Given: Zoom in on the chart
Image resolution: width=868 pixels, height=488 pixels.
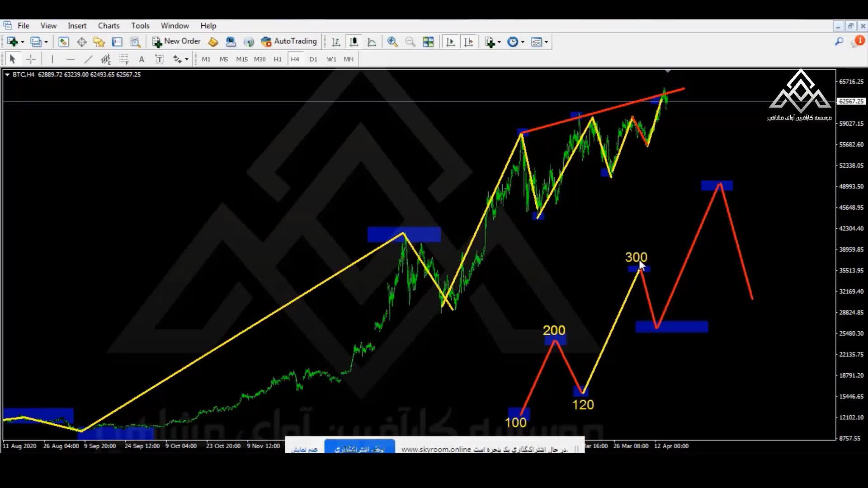Looking at the screenshot, I should click(392, 42).
